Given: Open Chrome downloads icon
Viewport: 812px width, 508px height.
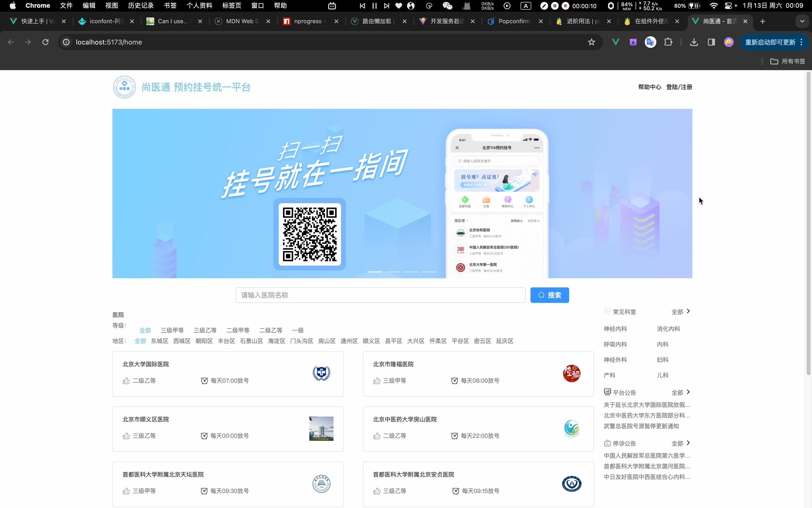Looking at the screenshot, I should click(x=694, y=42).
